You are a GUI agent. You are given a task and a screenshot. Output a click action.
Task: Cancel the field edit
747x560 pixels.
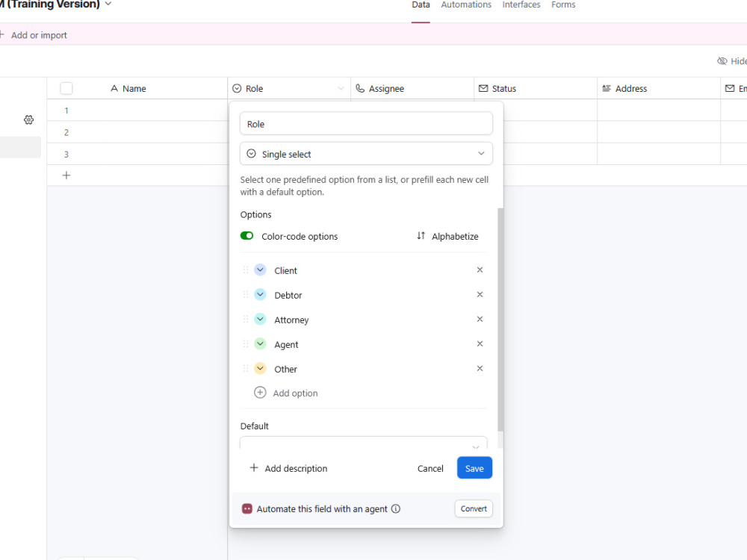point(430,469)
